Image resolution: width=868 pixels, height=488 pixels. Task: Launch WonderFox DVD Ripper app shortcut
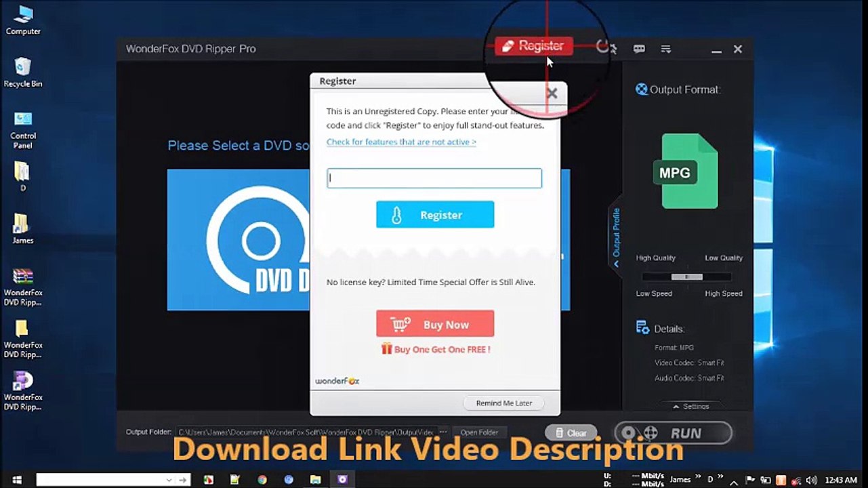click(23, 391)
